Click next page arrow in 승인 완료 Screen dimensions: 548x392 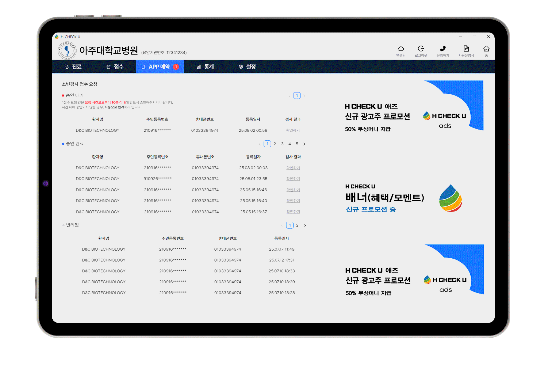tap(304, 144)
